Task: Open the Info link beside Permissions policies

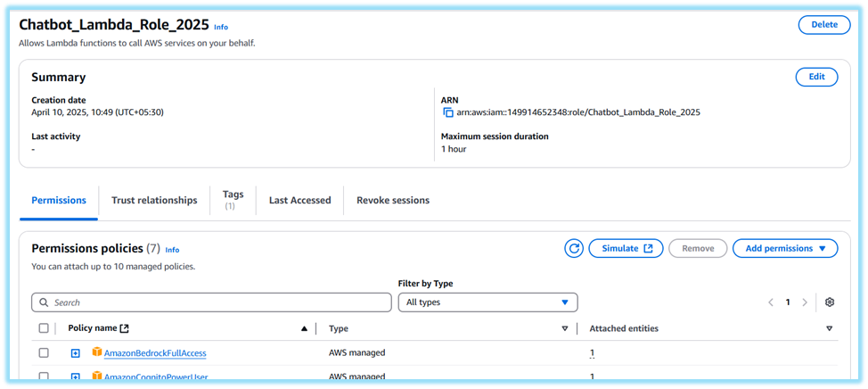Action: [x=172, y=250]
